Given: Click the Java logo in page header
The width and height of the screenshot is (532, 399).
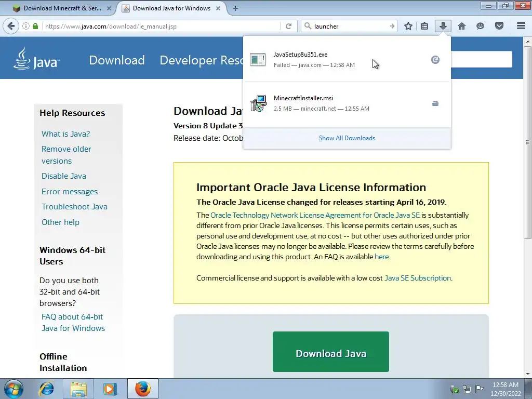Looking at the screenshot, I should pos(37,59).
